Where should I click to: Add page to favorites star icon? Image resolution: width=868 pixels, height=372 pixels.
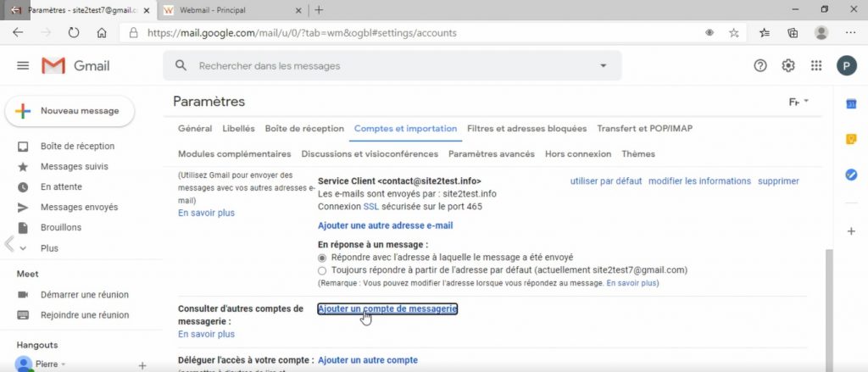734,33
